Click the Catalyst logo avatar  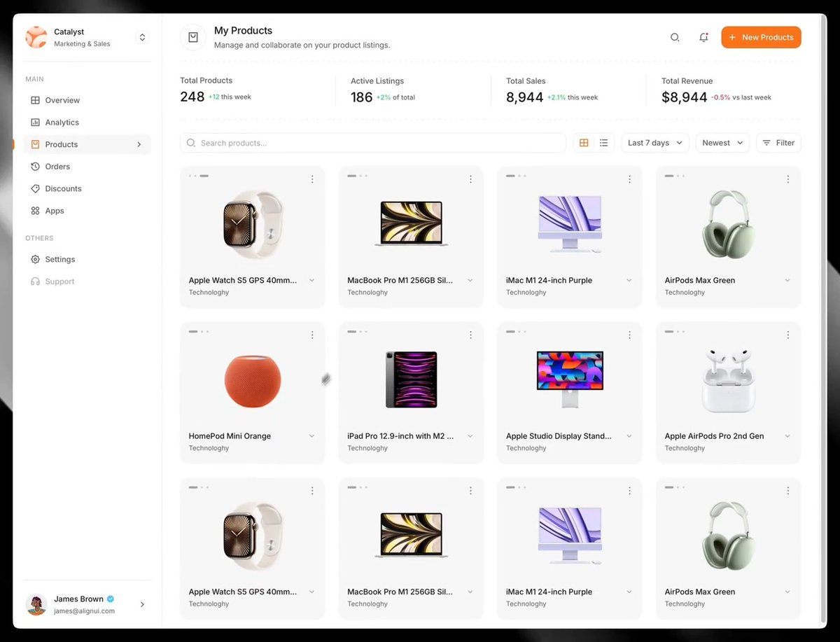[x=36, y=37]
